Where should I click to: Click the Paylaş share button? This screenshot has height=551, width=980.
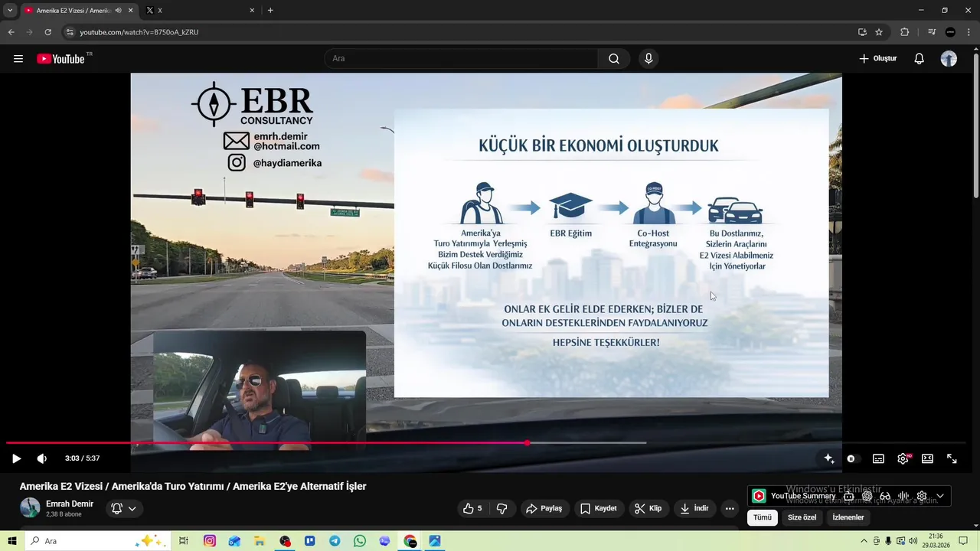[x=544, y=508]
